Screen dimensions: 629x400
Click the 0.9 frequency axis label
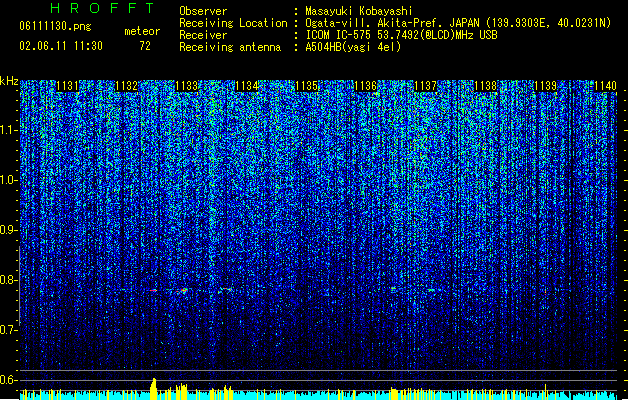8,230
